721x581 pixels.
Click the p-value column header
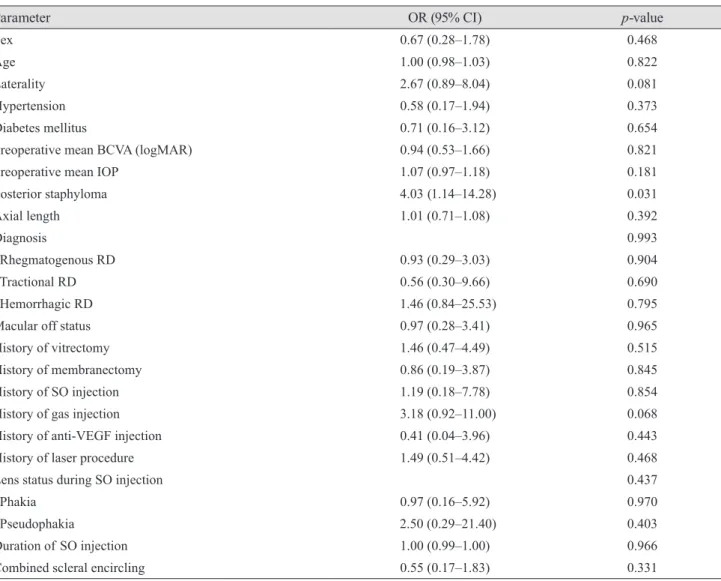[x=642, y=18]
